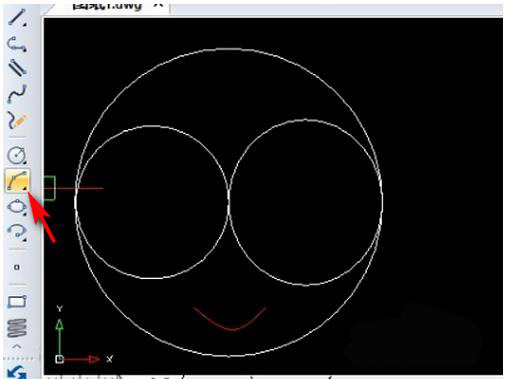Select the freehand sketch pencil tool
This screenshot has height=379, width=506.
17,120
